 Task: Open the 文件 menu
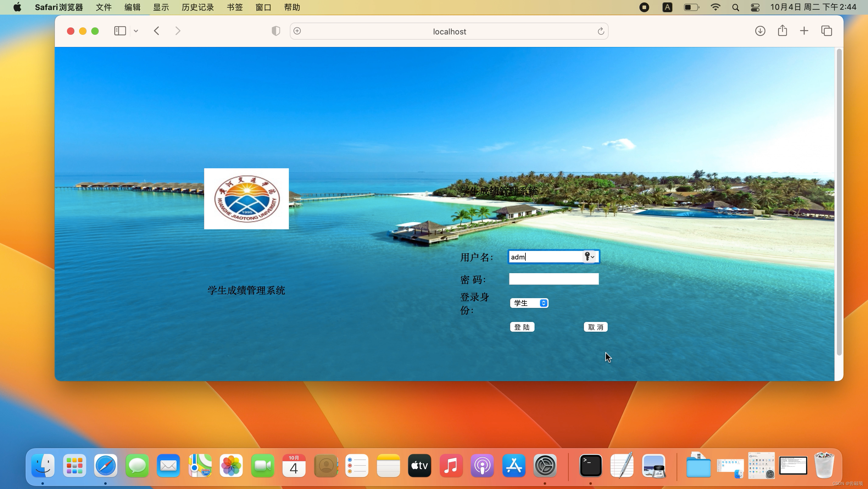(103, 7)
